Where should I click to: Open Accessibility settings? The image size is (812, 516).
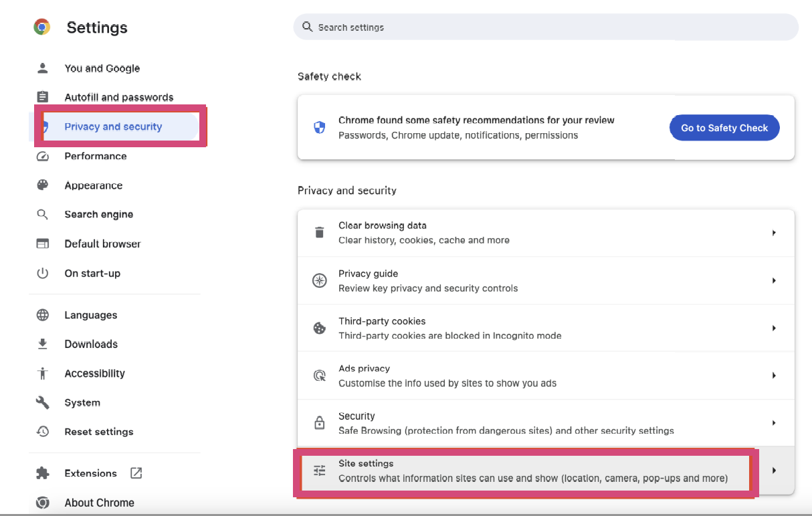pos(95,373)
